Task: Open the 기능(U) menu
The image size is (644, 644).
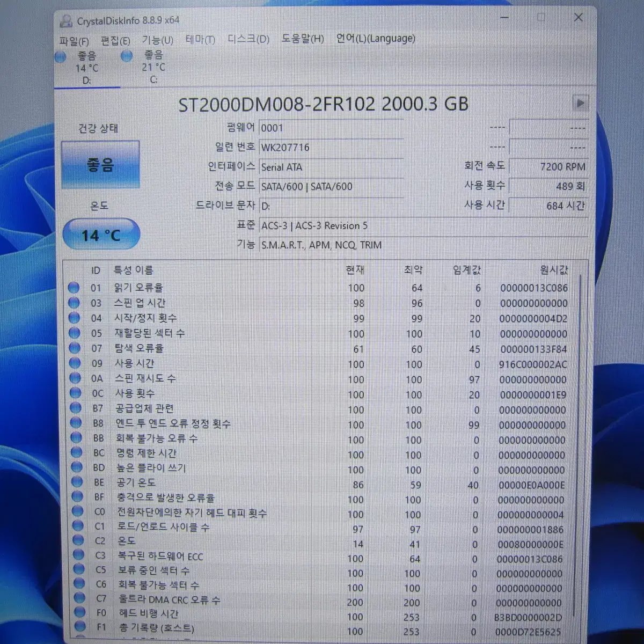Action: point(157,40)
